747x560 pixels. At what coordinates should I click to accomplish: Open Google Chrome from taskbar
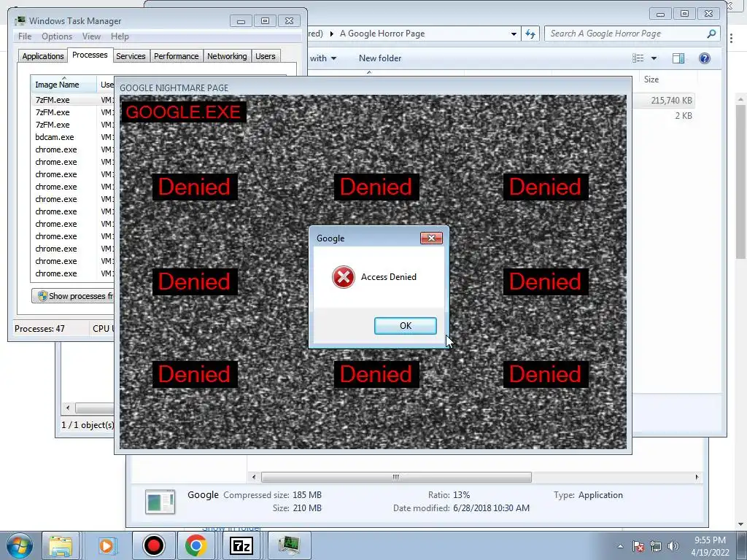point(196,545)
